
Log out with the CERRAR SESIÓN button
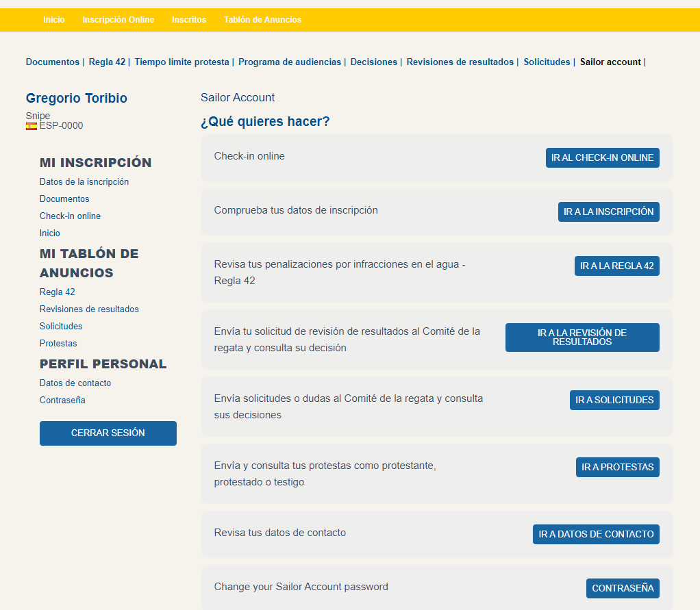(x=108, y=433)
